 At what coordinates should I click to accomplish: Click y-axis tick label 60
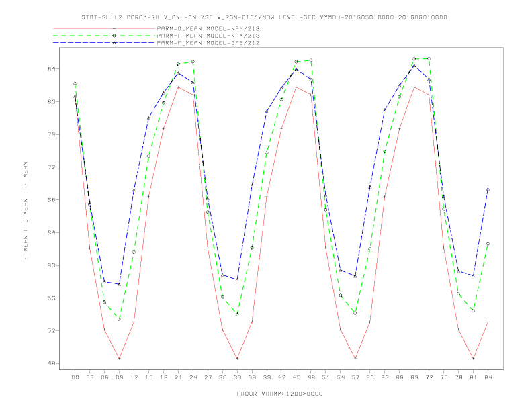pyautogui.click(x=52, y=265)
